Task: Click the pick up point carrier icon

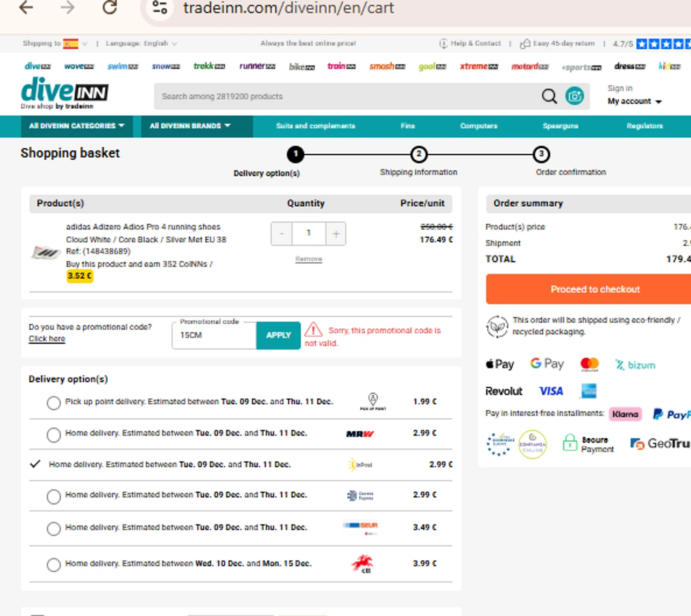Action: point(373,401)
